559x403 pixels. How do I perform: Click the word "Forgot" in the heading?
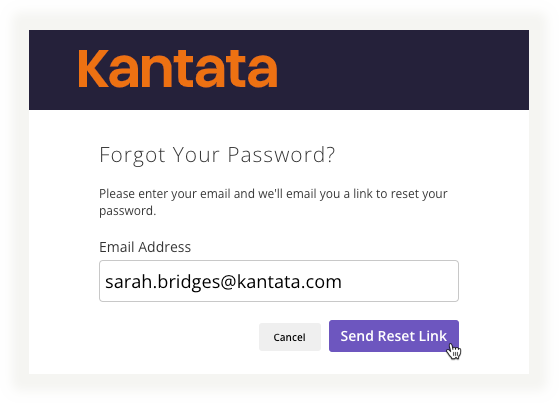[132, 155]
